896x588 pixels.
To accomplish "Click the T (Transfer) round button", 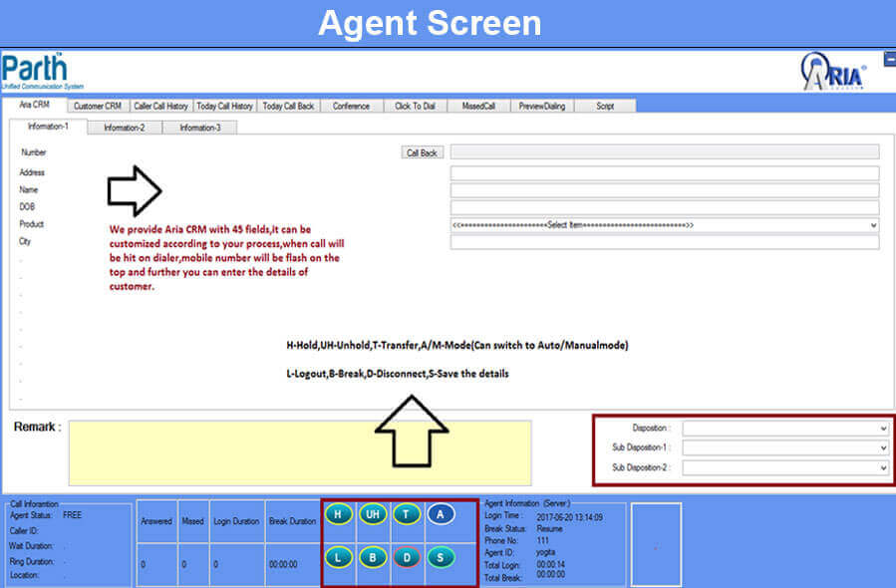I will [406, 514].
